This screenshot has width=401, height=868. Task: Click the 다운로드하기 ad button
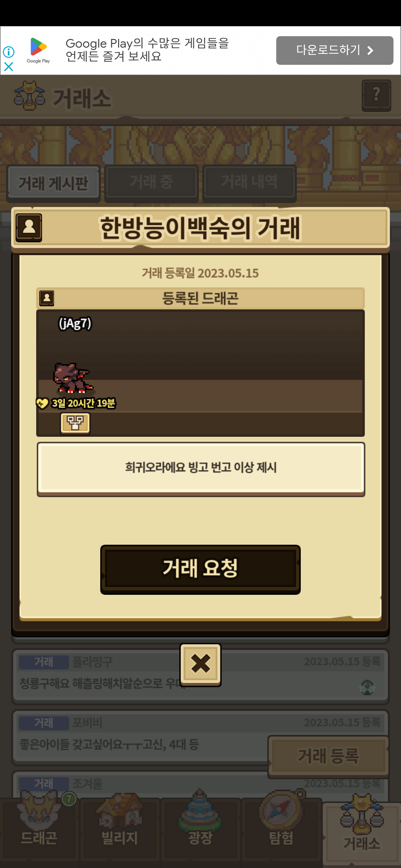click(x=334, y=51)
